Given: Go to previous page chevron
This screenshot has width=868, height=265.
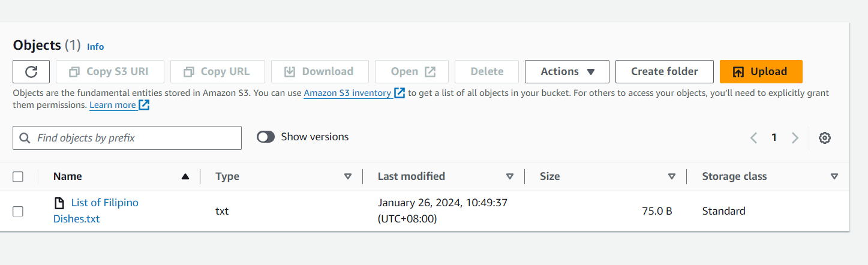Looking at the screenshot, I should tap(753, 138).
